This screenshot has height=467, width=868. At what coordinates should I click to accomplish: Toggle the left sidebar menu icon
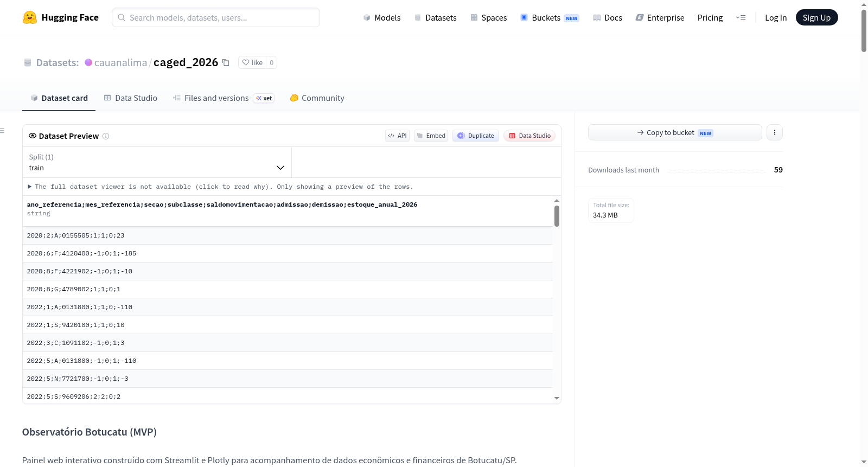tap(2, 131)
